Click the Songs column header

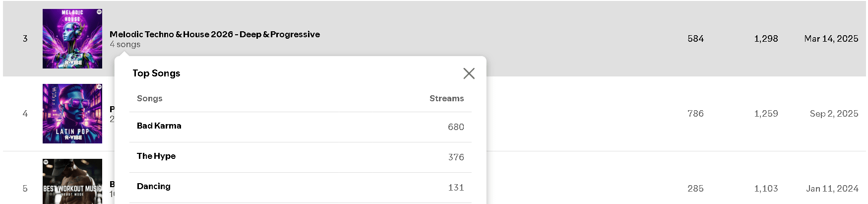click(150, 98)
